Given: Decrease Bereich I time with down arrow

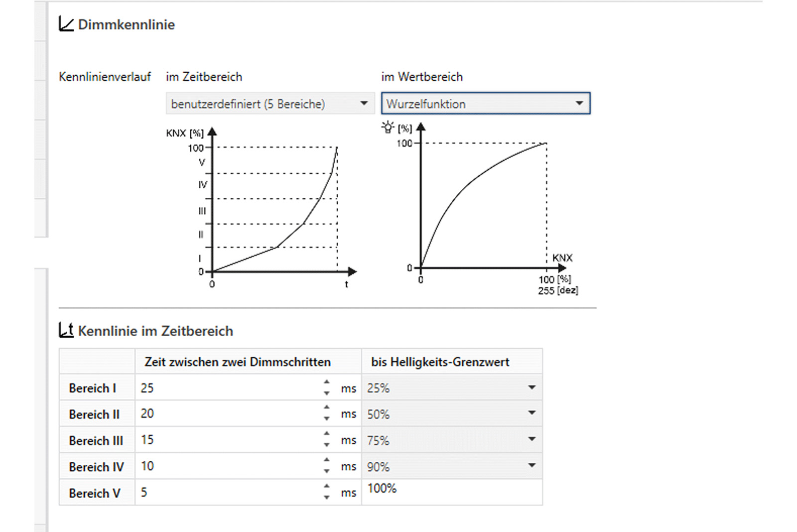Looking at the screenshot, I should [x=327, y=394].
